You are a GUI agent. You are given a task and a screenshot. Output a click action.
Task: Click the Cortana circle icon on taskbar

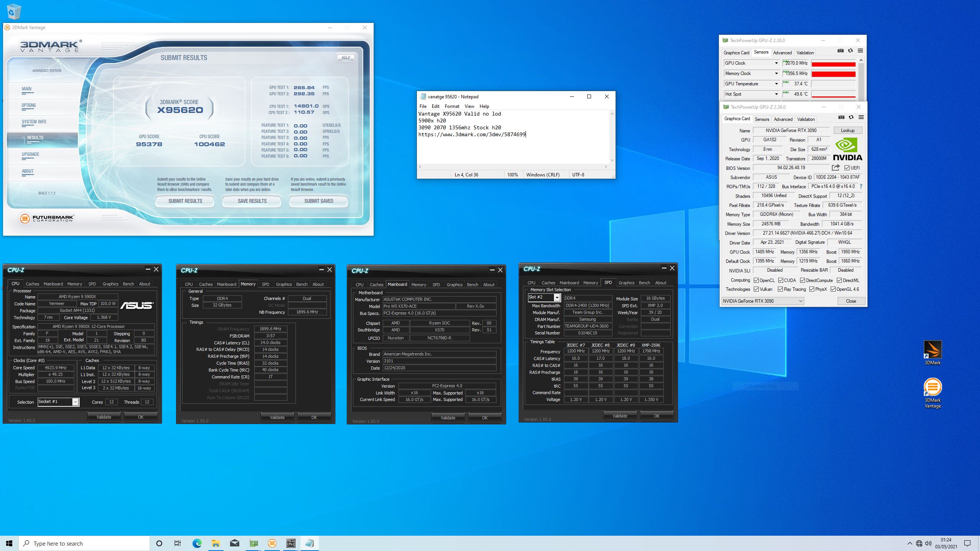(x=159, y=543)
